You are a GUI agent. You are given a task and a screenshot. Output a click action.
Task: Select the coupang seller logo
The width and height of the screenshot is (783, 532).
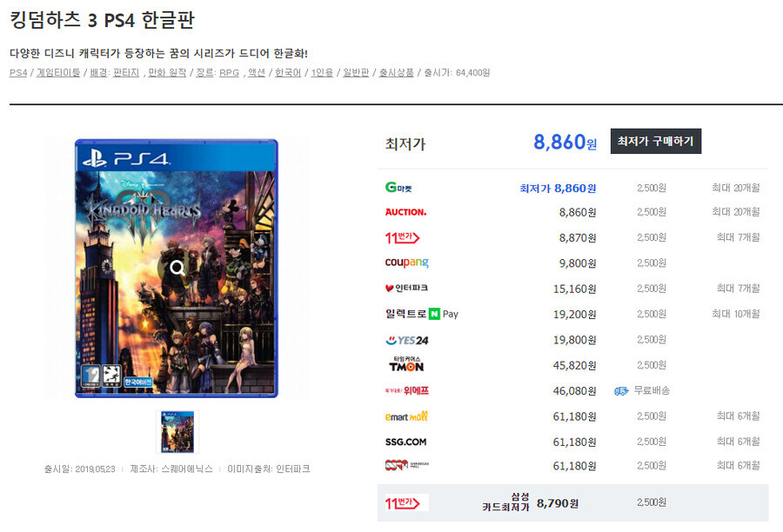click(409, 263)
